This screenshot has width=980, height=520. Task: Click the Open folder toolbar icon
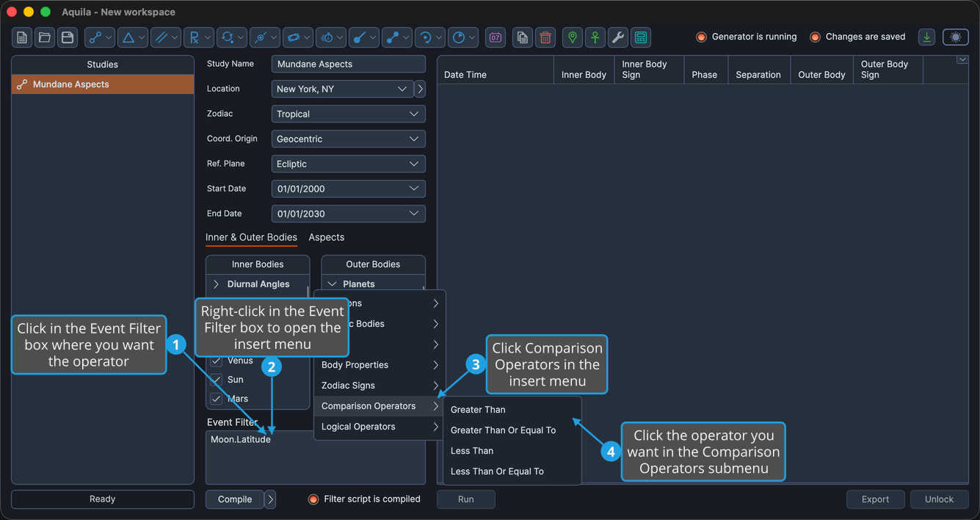pos(45,37)
